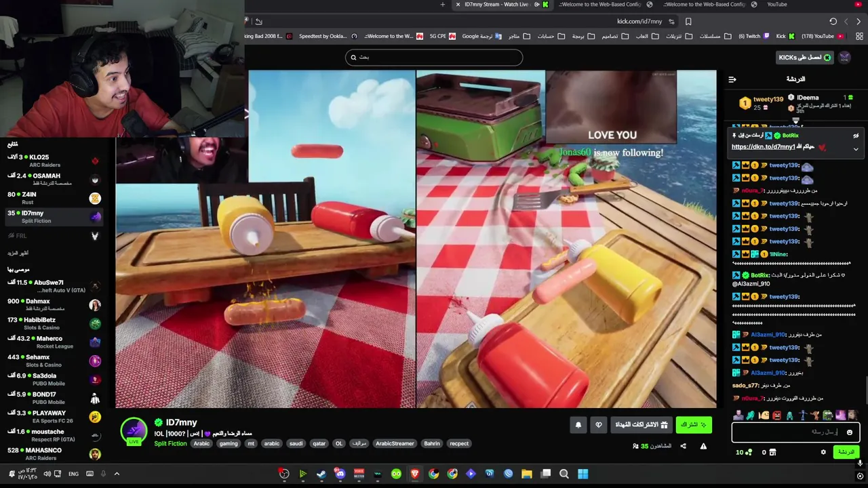The image size is (868, 488).
Task: Open Sa3dola PUBG Mobile channel
Action: point(53,380)
